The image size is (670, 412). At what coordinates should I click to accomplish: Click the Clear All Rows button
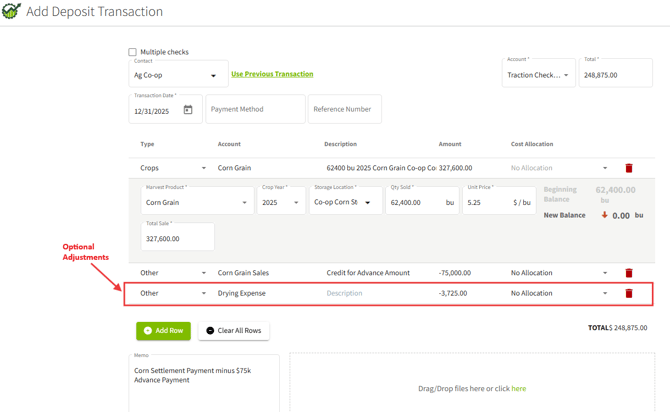[x=234, y=330]
